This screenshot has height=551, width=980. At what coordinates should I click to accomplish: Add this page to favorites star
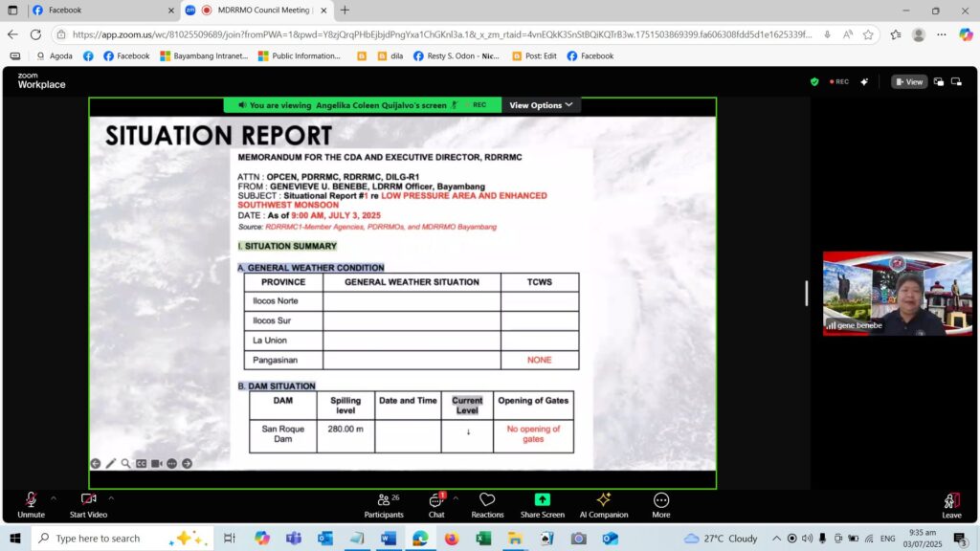[x=868, y=34]
